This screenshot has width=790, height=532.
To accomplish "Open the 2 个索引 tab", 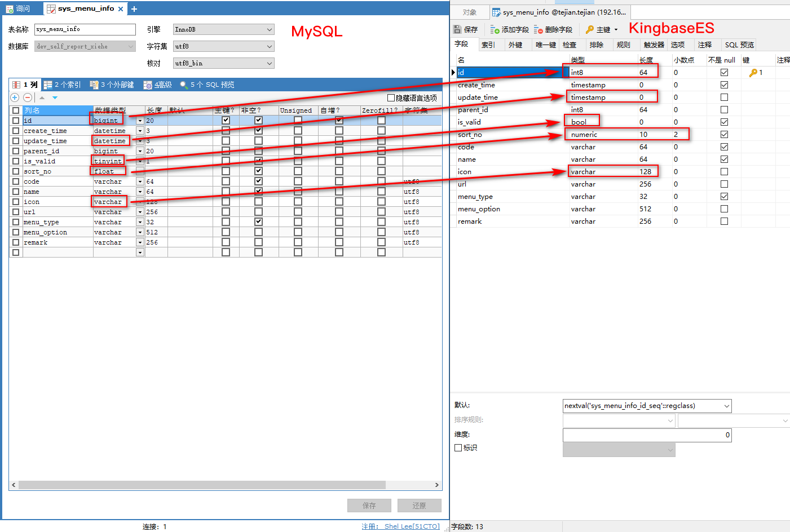I will coord(63,85).
